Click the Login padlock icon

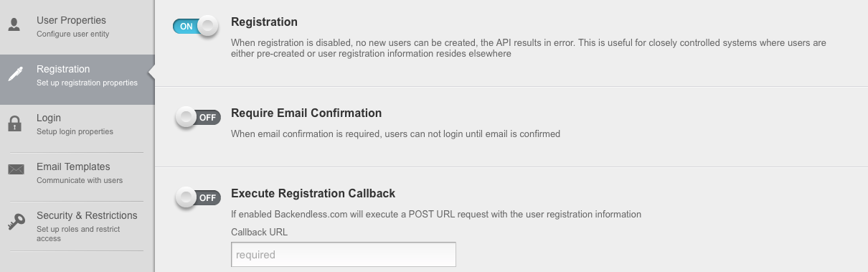[x=14, y=123]
